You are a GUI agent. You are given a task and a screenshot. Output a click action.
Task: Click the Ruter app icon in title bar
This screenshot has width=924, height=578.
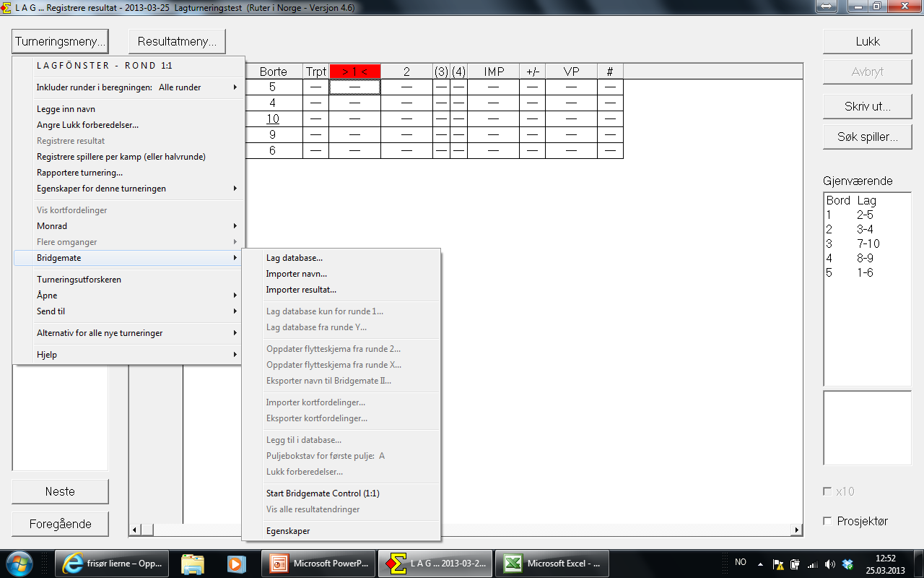click(x=7, y=7)
